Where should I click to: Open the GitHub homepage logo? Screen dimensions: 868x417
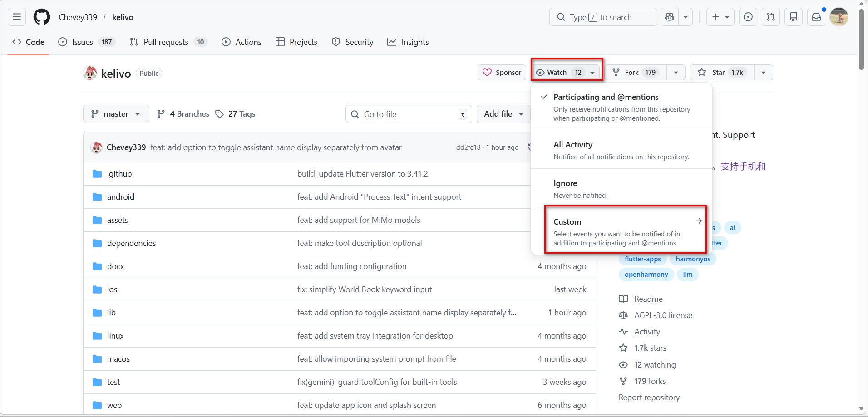pyautogui.click(x=42, y=17)
